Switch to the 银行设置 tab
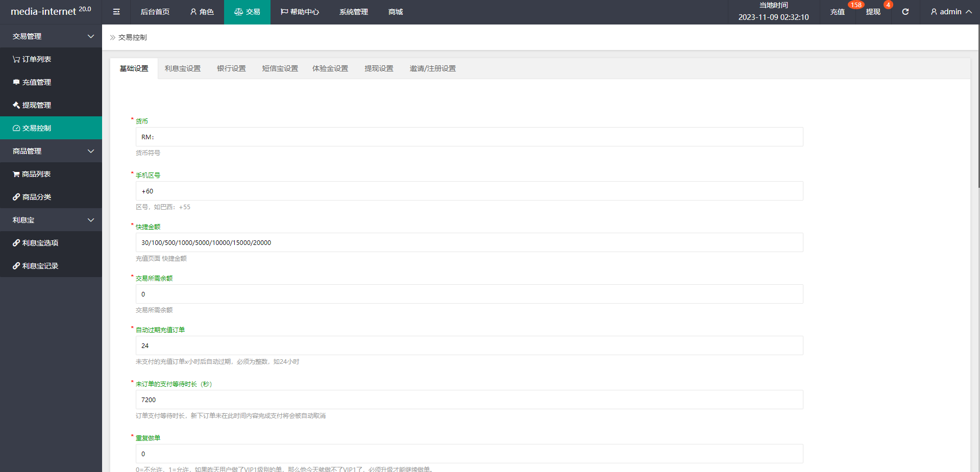The height and width of the screenshot is (472, 980). tap(231, 68)
